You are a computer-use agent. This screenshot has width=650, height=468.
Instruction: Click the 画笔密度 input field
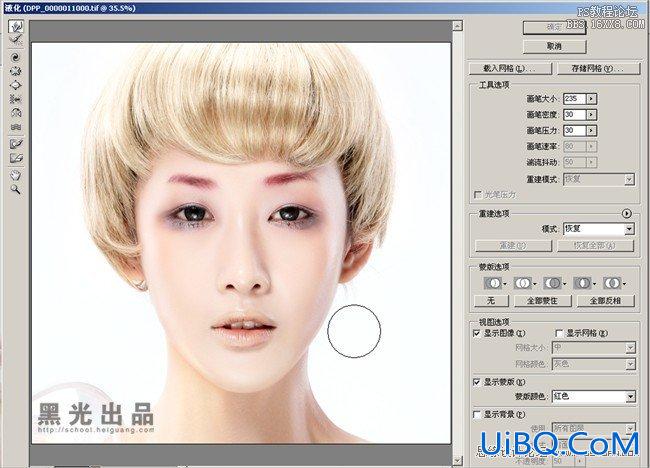575,114
